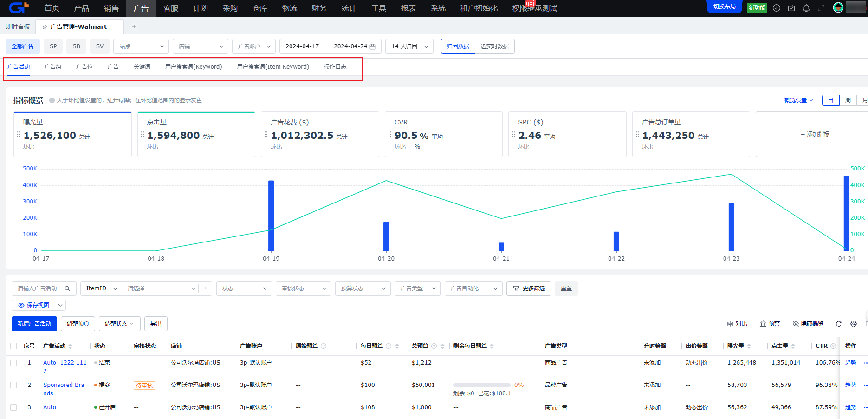Filter by SB ad type

point(77,46)
